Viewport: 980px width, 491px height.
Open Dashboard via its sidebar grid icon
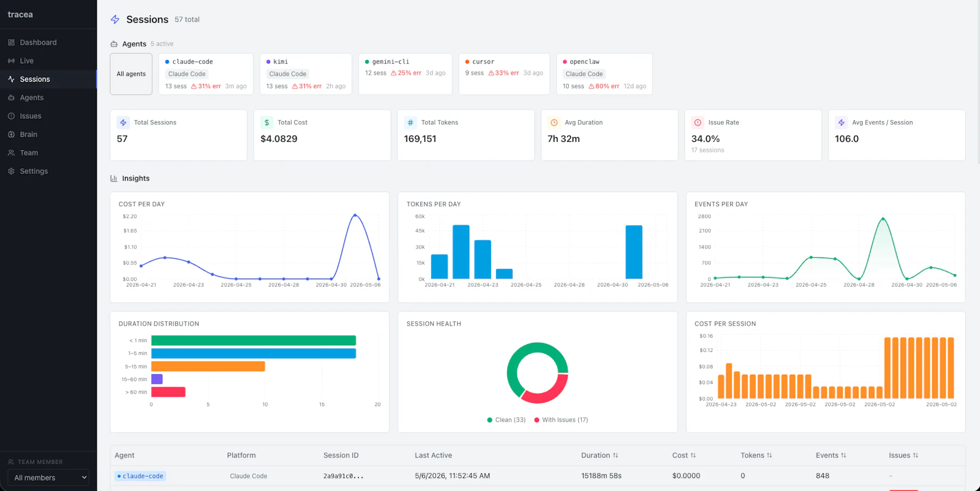pyautogui.click(x=11, y=42)
